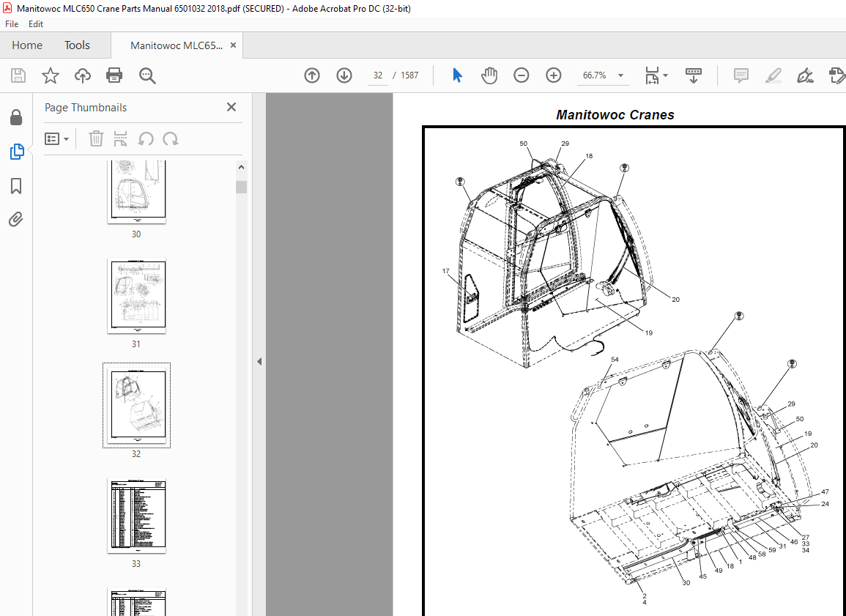The height and width of the screenshot is (616, 846).
Task: Switch to the Home tab
Action: 27,45
